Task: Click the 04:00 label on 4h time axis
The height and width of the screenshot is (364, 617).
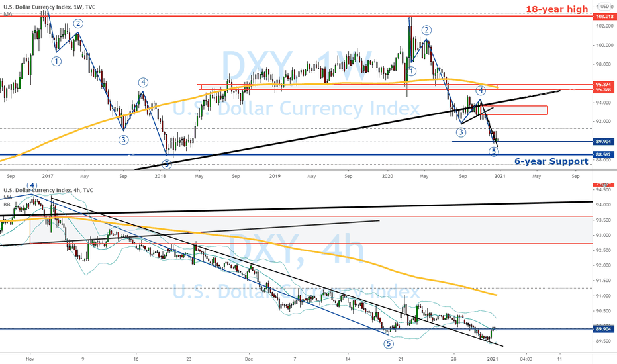Action: 526,359
